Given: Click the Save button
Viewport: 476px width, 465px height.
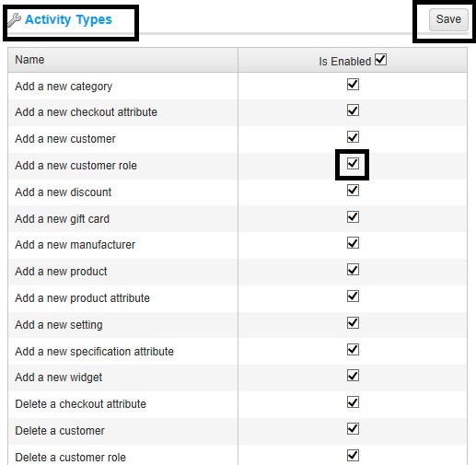Looking at the screenshot, I should (x=448, y=19).
